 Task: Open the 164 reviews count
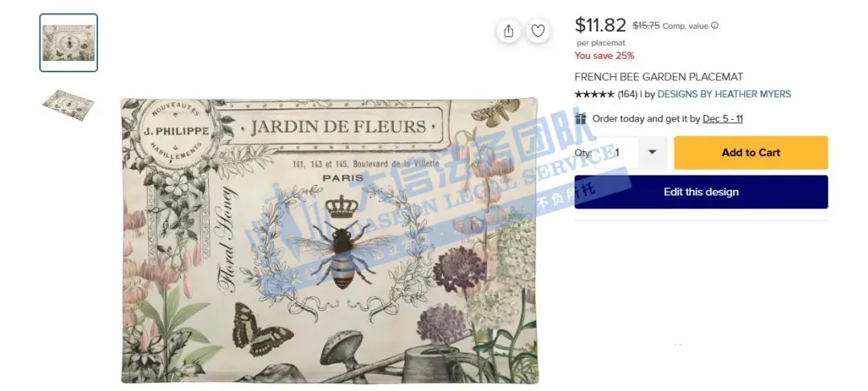(628, 94)
